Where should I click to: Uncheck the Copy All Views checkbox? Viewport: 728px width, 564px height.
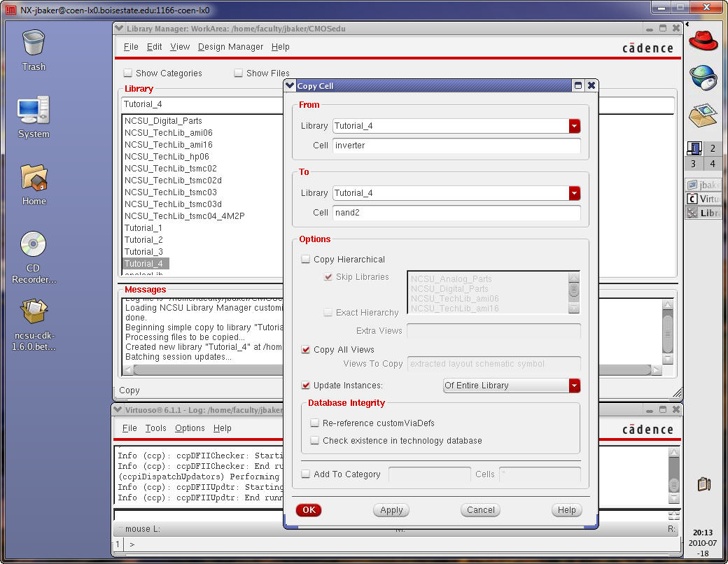pyautogui.click(x=306, y=350)
